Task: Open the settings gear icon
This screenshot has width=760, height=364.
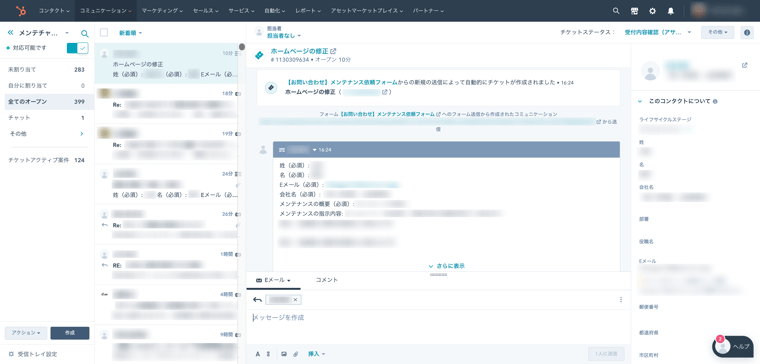Action: 652,11
